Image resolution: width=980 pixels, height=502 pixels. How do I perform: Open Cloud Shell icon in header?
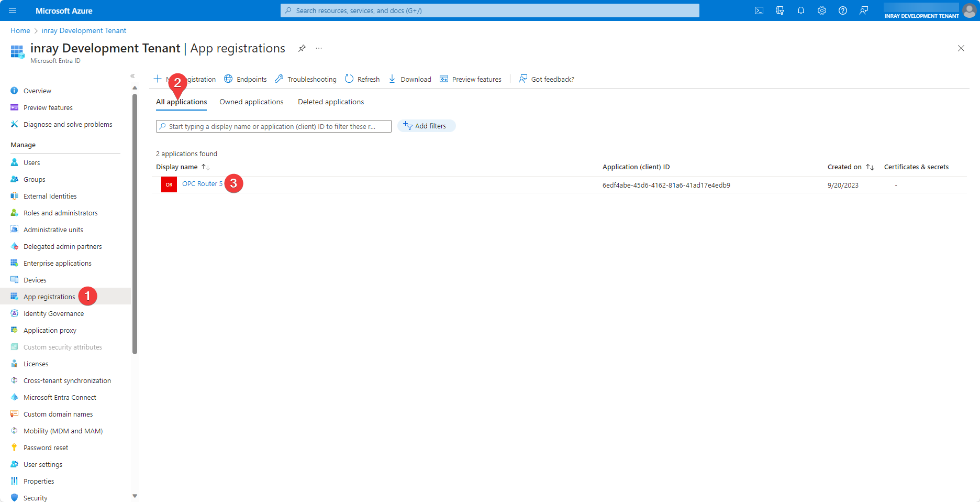(x=759, y=10)
